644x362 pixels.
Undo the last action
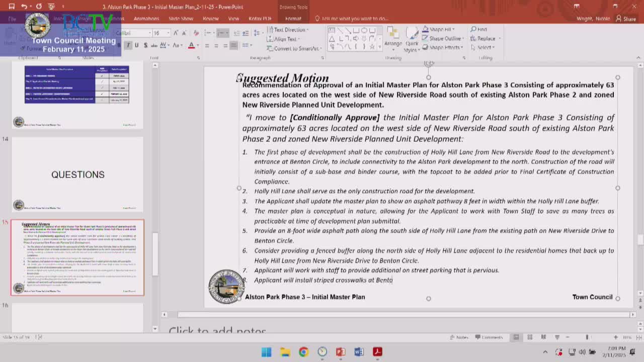(x=24, y=7)
